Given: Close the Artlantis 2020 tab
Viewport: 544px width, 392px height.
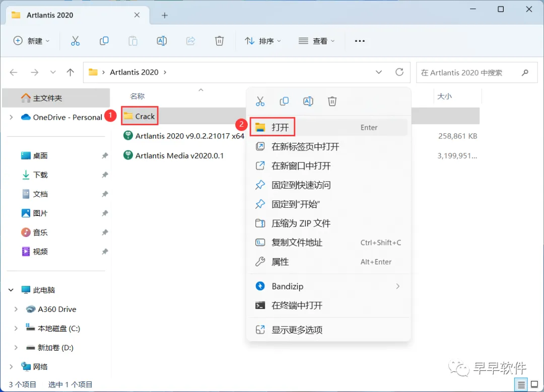Looking at the screenshot, I should tap(137, 15).
